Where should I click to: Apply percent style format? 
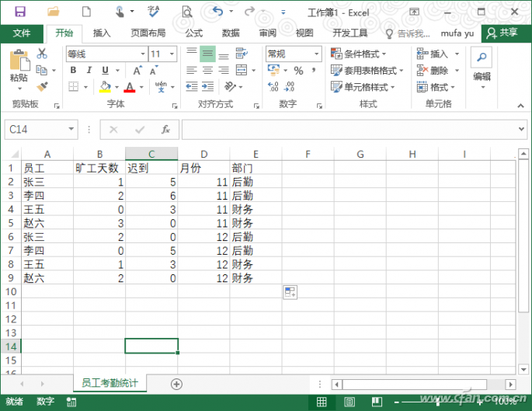pyautogui.click(x=298, y=71)
